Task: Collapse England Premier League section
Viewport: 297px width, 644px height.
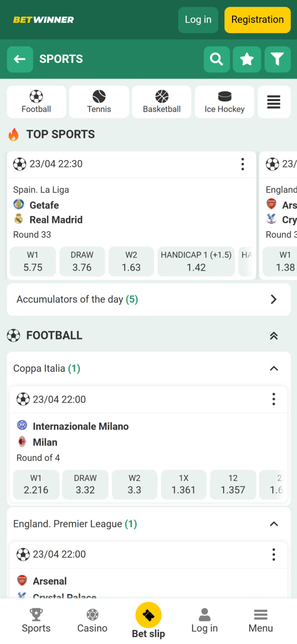Action: (x=274, y=524)
